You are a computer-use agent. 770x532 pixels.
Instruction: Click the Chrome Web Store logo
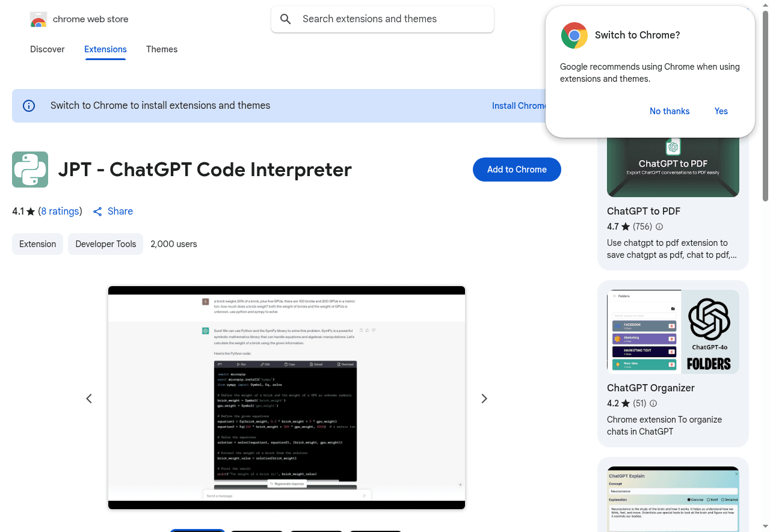pos(38,19)
